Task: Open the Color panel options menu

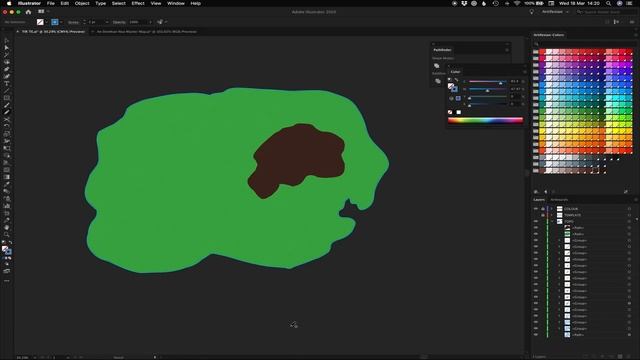Action: [525, 72]
